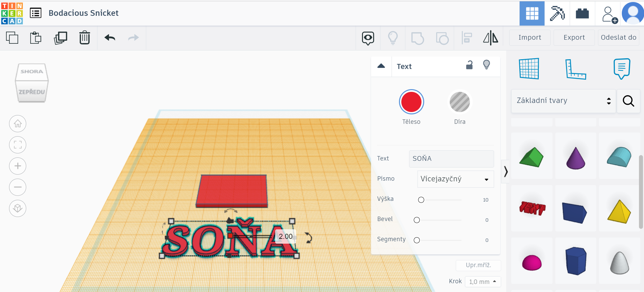Click the Export button
644x292 pixels.
pos(574,37)
